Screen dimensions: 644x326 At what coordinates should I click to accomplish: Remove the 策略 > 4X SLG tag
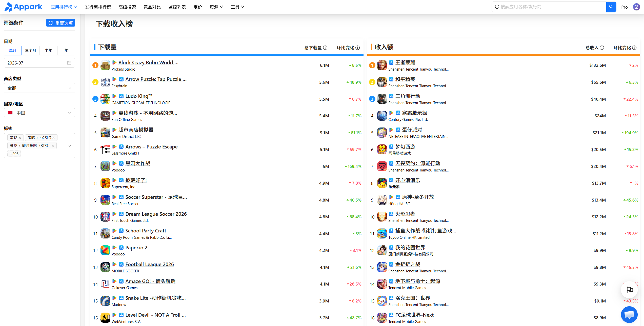click(53, 138)
